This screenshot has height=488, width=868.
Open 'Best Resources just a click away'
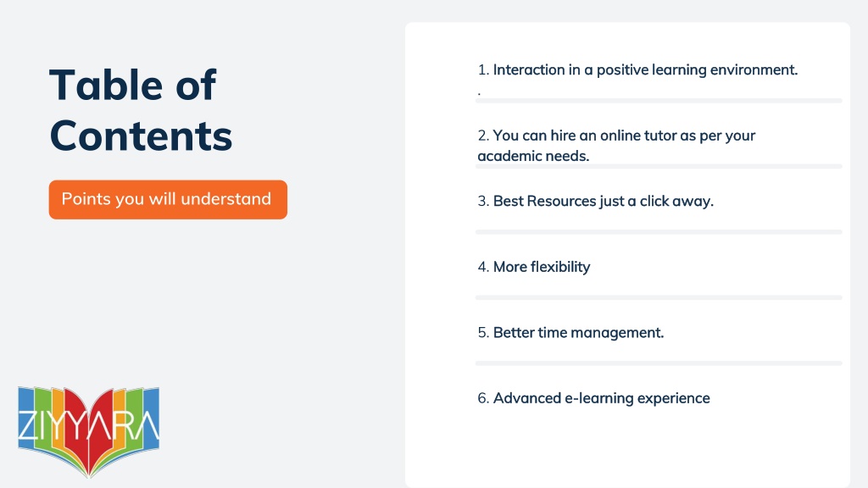point(595,201)
